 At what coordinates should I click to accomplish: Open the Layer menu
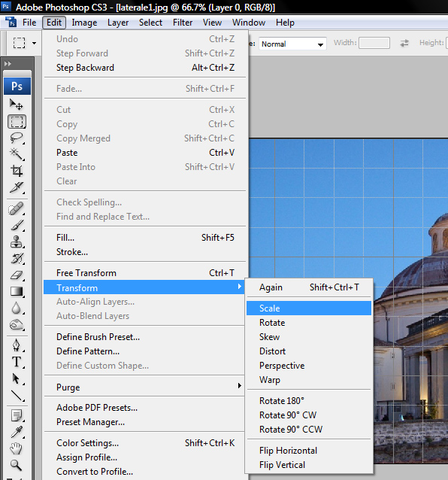pyautogui.click(x=118, y=23)
